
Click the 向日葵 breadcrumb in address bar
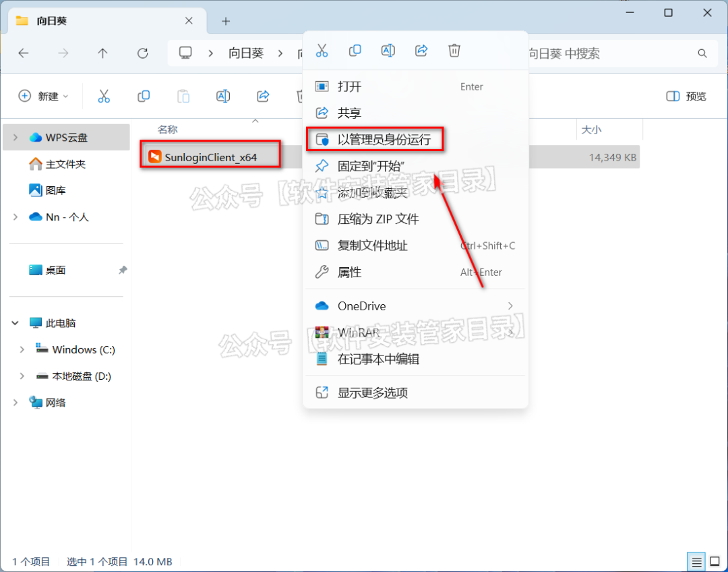click(246, 53)
